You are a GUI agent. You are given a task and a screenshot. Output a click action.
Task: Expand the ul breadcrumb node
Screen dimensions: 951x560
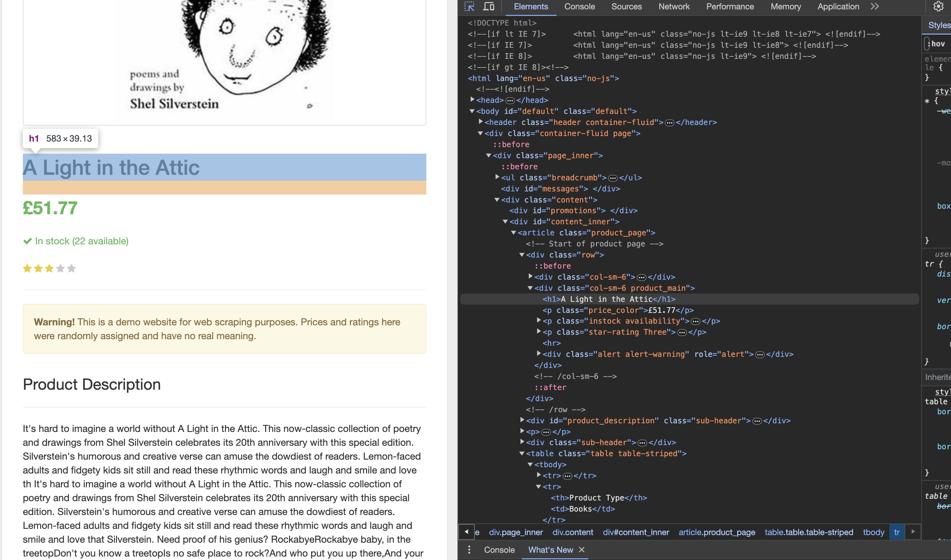497,177
